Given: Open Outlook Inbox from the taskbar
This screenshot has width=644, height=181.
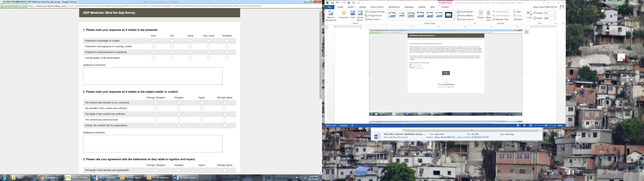Looking at the screenshot, I should [104, 178].
